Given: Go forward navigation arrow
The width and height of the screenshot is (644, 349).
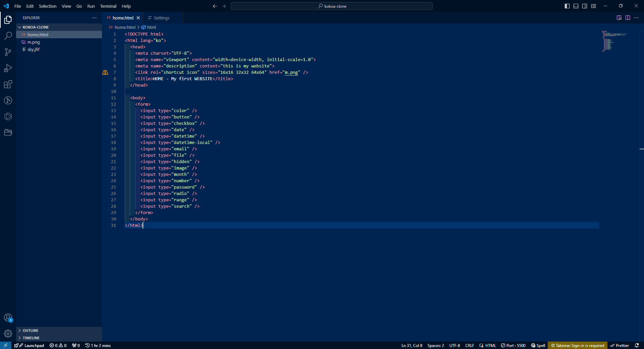Looking at the screenshot, I should coord(224,6).
